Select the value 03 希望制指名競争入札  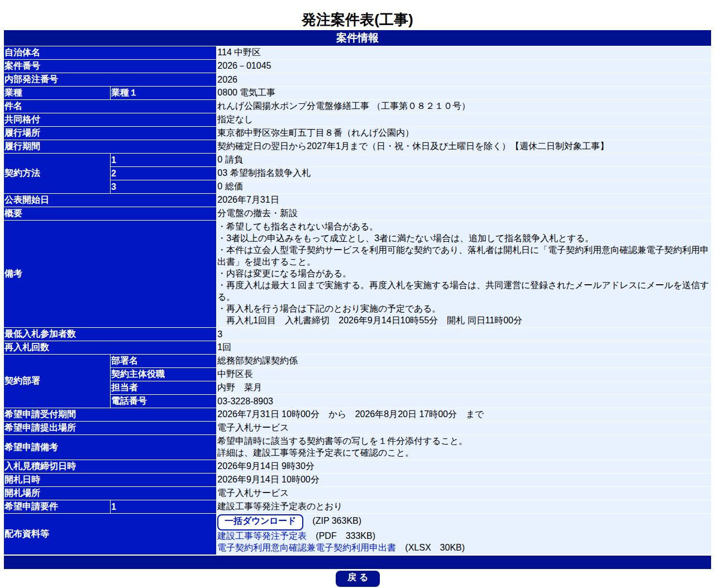pyautogui.click(x=264, y=173)
